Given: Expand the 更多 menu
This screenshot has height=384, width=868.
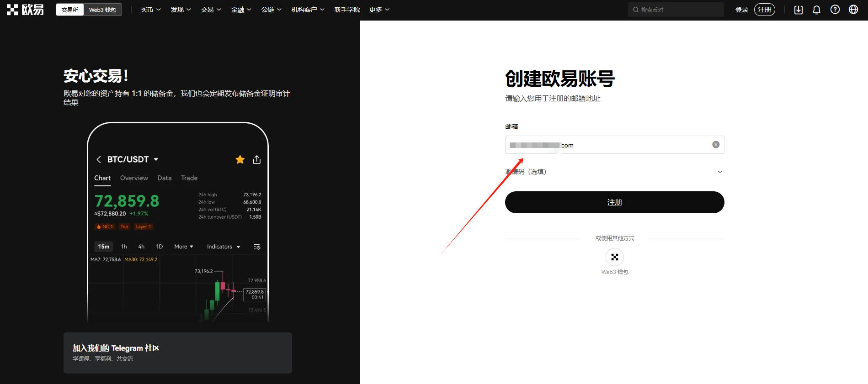Looking at the screenshot, I should 379,10.
